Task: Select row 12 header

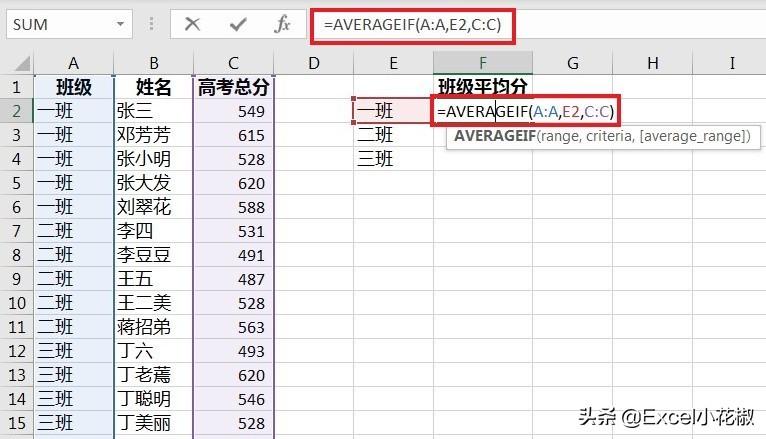Action: pos(17,351)
